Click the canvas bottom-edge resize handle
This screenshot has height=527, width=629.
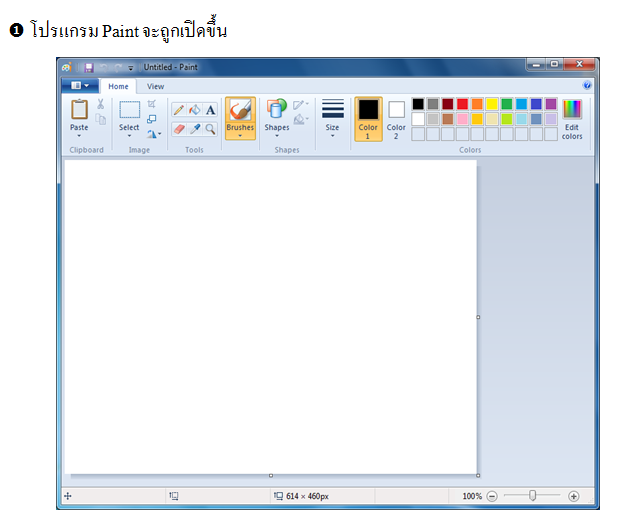(x=271, y=476)
